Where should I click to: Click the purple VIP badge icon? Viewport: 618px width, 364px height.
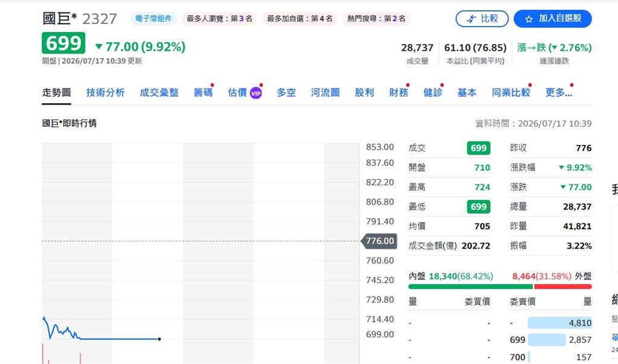coord(256,93)
